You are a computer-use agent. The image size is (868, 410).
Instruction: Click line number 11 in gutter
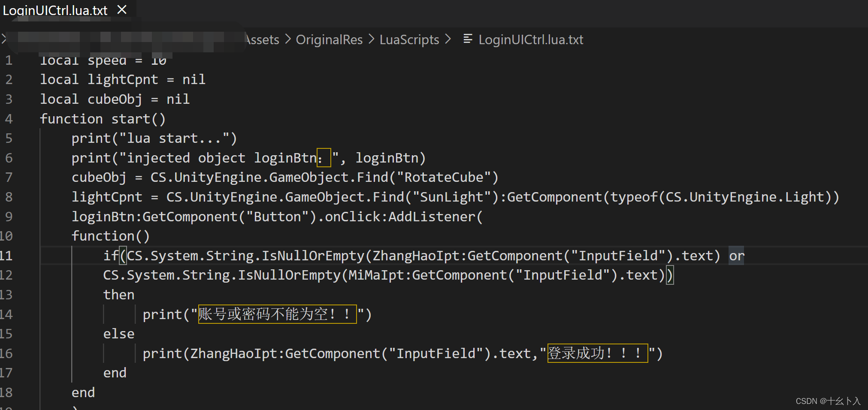(x=6, y=256)
